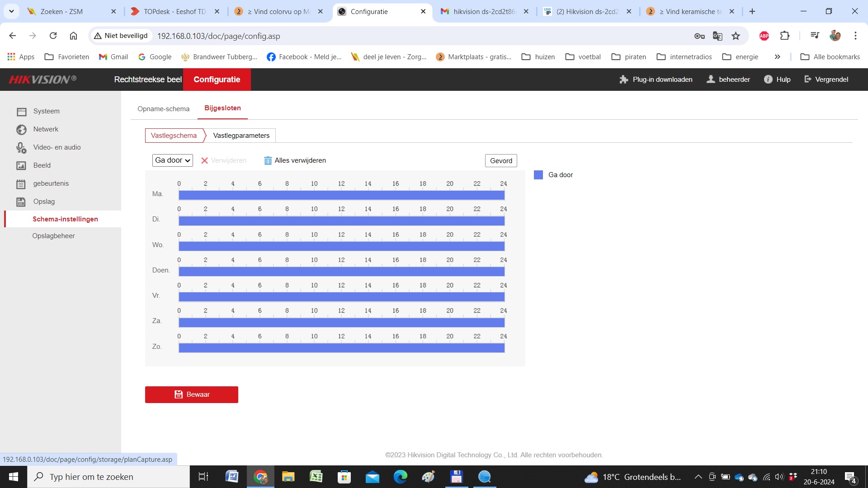The height and width of the screenshot is (488, 868).
Task: Open Video- en audio settings icon
Action: pos(21,148)
